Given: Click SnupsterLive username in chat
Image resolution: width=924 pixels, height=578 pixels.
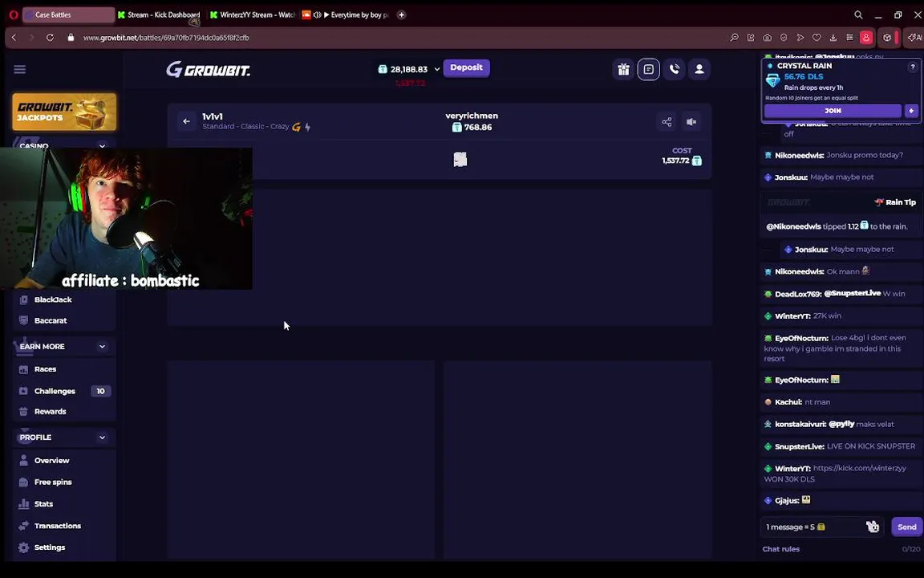Looking at the screenshot, I should 799,446.
